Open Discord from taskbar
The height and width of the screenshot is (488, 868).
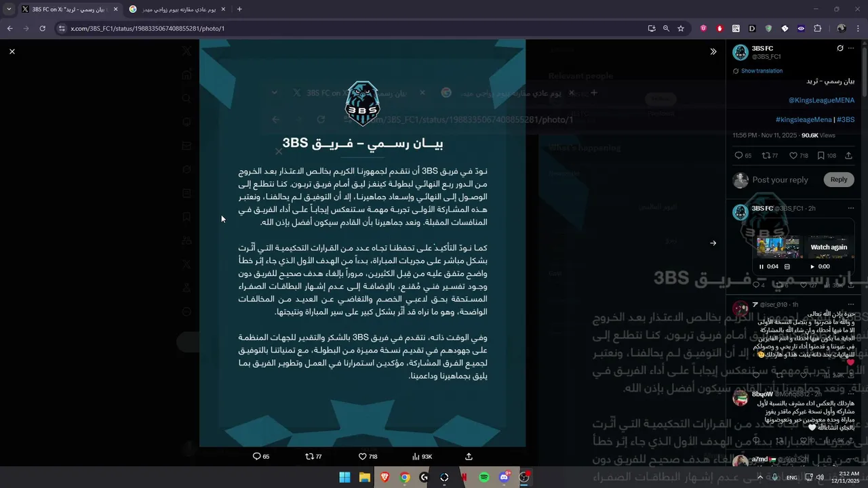point(504,477)
